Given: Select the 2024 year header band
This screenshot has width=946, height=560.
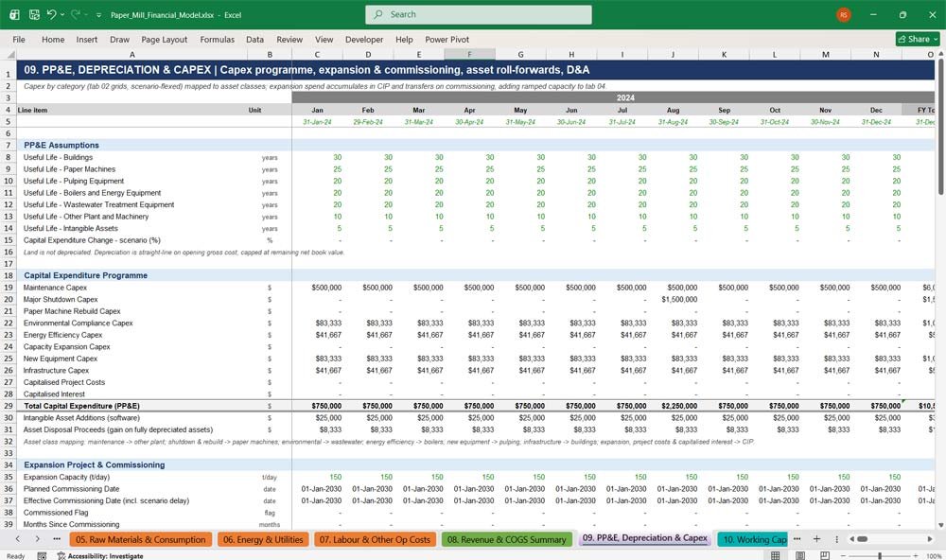Looking at the screenshot, I should 613,97.
